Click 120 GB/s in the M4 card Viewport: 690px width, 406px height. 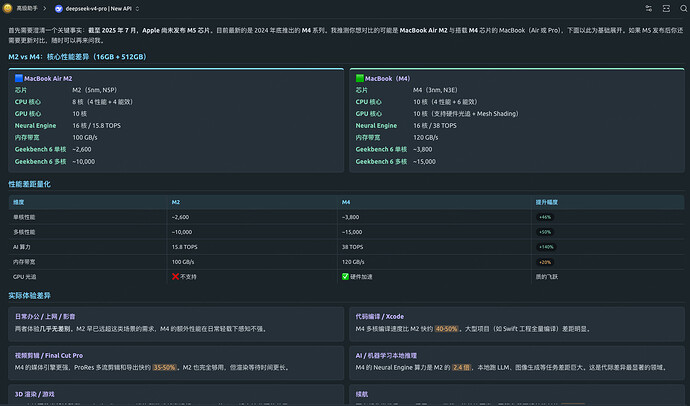tap(426, 138)
